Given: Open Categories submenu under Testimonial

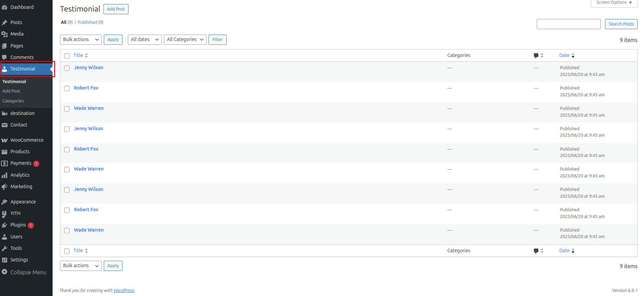Looking at the screenshot, I should click(13, 101).
